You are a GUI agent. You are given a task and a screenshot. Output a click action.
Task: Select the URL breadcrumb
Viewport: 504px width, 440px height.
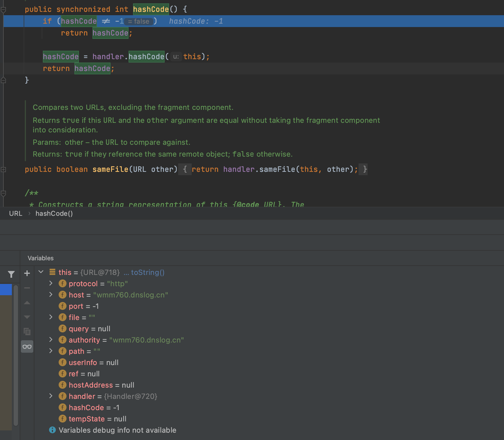[16, 214]
